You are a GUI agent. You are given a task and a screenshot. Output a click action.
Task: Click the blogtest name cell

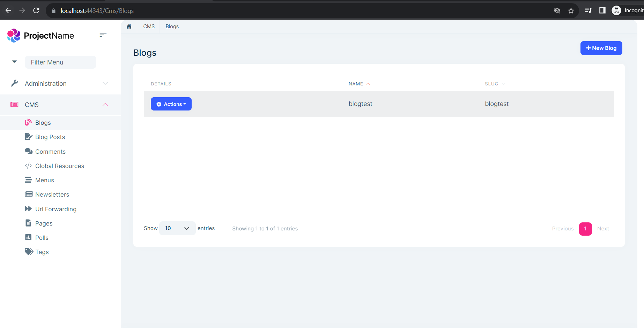[361, 104]
